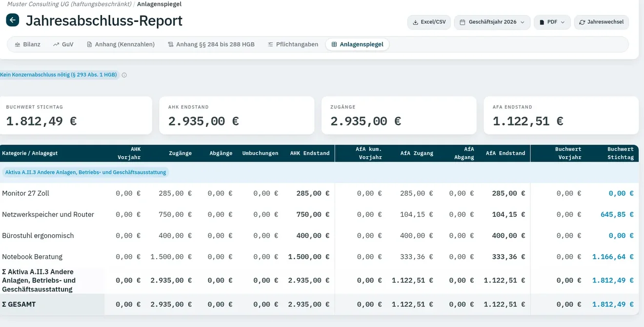Image resolution: width=644 pixels, height=327 pixels.
Task: Open the PDF export dropdown
Action: pyautogui.click(x=552, y=22)
